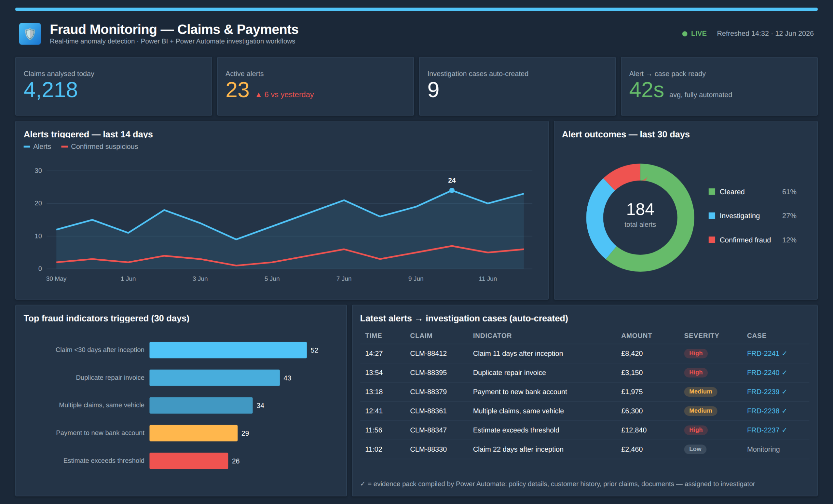Open case link FRD-2238
Screen dimensions: 833x504
click(x=767, y=411)
